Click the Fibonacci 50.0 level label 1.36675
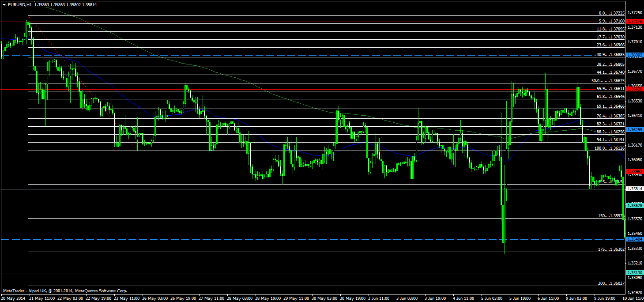This screenshot has width=644, height=302. [608, 81]
